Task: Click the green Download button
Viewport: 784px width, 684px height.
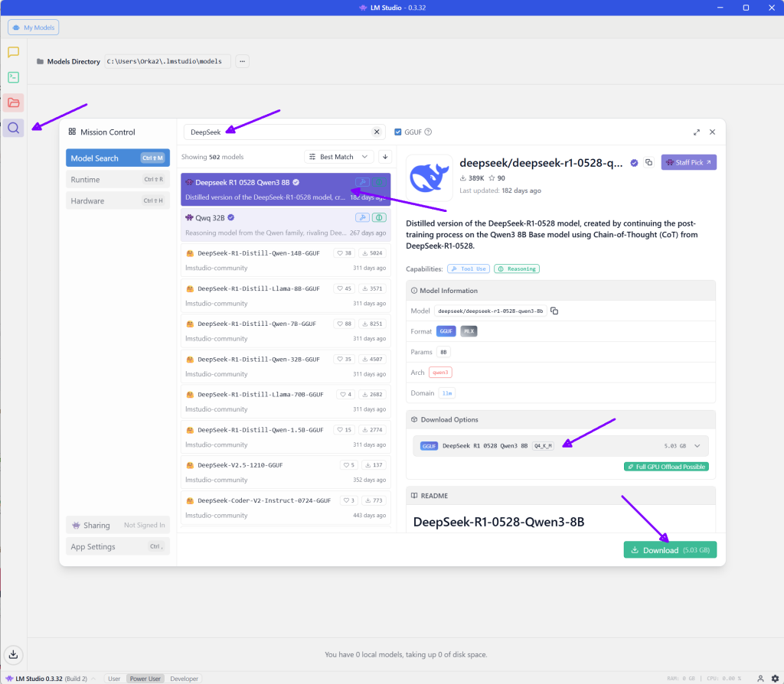Action: click(x=670, y=550)
